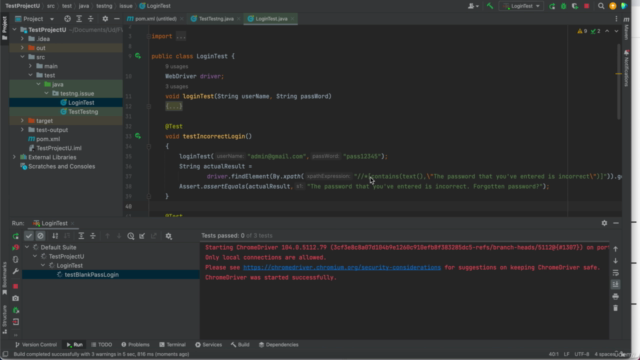The width and height of the screenshot is (640, 360).
Task: Open the UTF-8 encoding selector
Action: click(x=582, y=354)
